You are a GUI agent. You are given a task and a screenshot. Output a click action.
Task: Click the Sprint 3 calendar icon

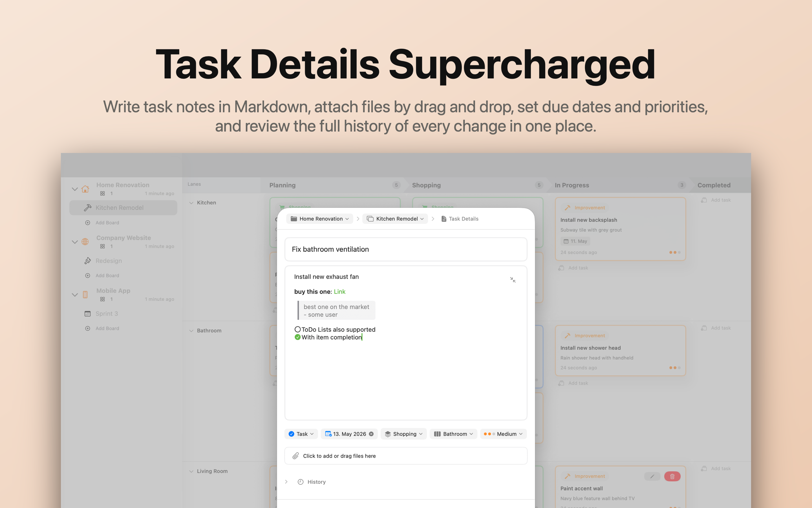(x=88, y=314)
